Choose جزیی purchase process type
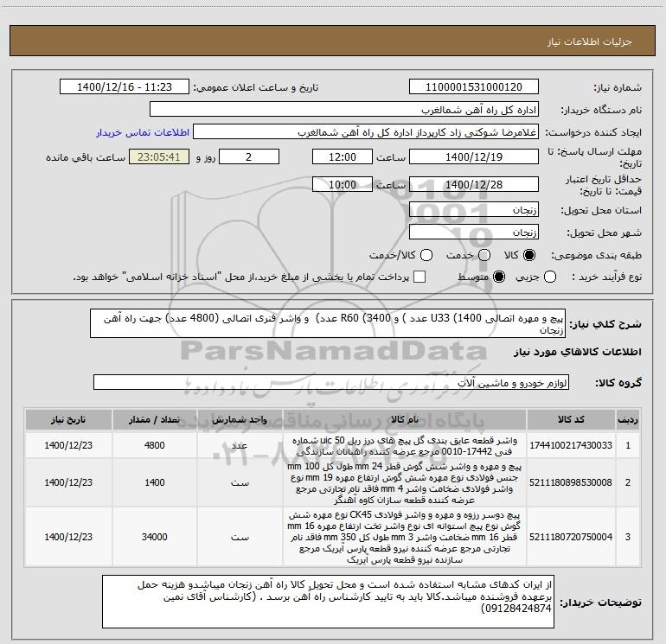Screen dimensions: 666x644 tap(549, 277)
